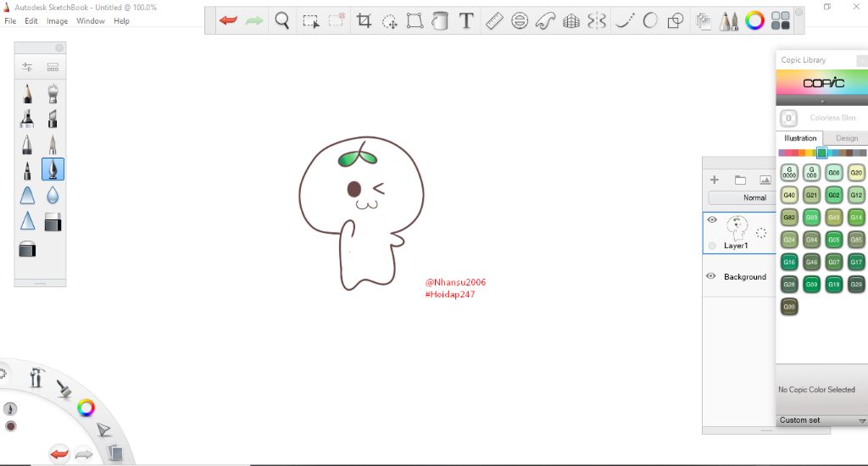Open Brush Properties sliders icon

(x=27, y=68)
